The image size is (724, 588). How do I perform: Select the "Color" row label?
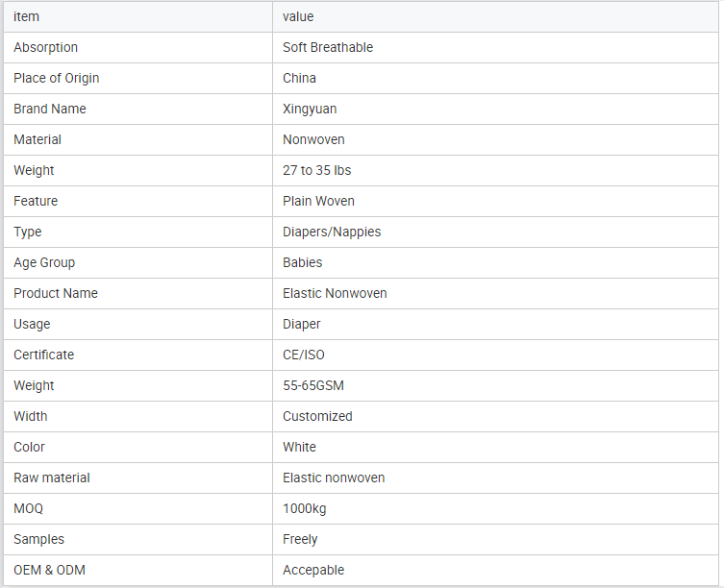click(29, 447)
